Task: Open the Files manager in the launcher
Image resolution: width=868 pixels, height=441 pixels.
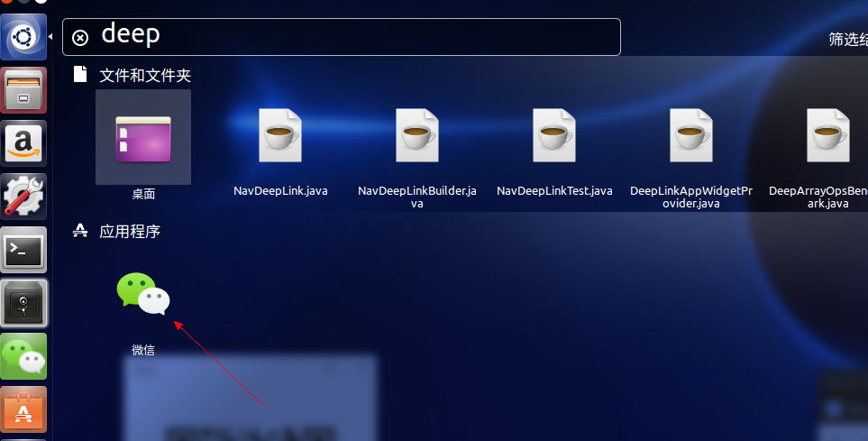Action: coord(23,90)
